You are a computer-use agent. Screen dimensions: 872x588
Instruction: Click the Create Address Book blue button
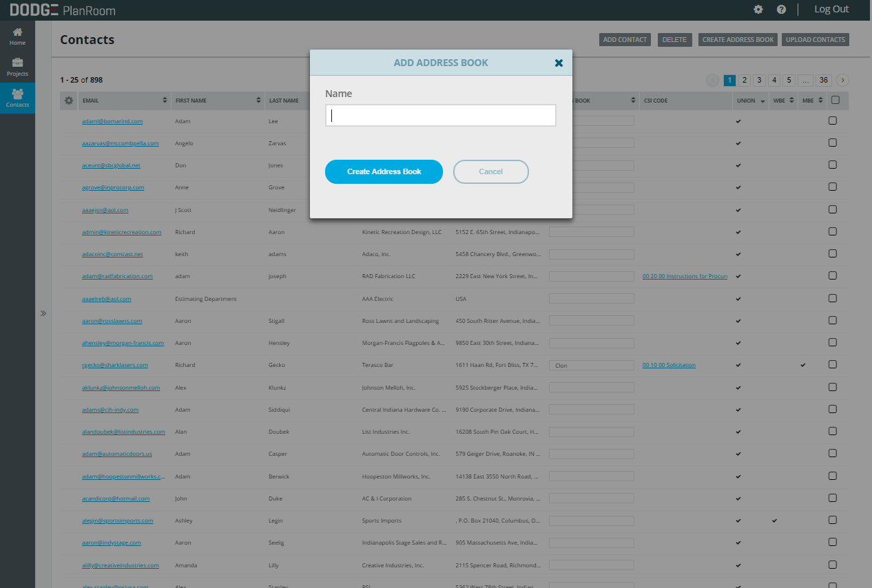(384, 171)
